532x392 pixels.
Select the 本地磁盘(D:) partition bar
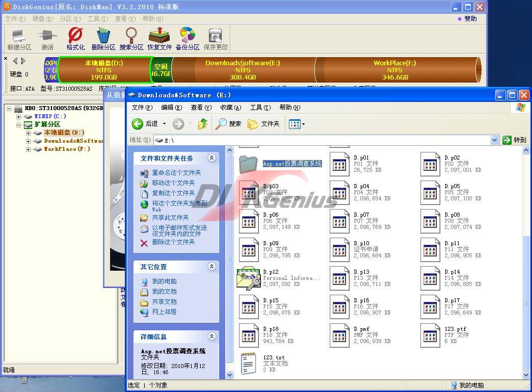click(104, 70)
